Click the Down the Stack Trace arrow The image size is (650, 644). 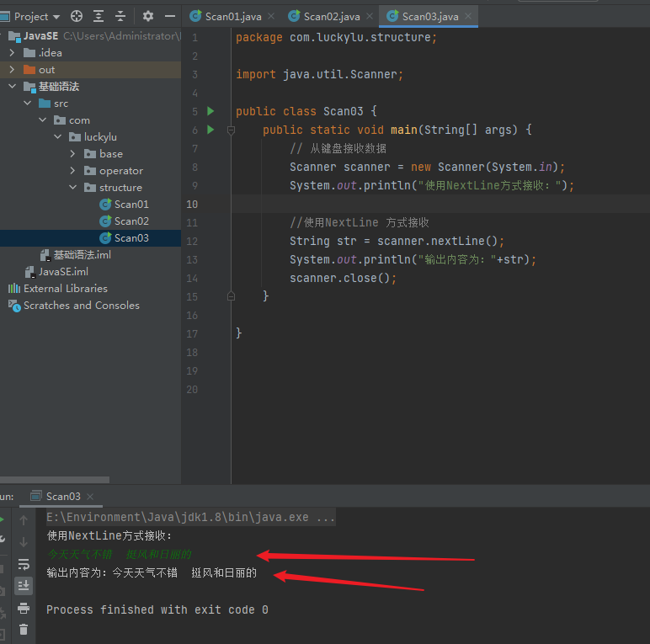click(x=24, y=541)
